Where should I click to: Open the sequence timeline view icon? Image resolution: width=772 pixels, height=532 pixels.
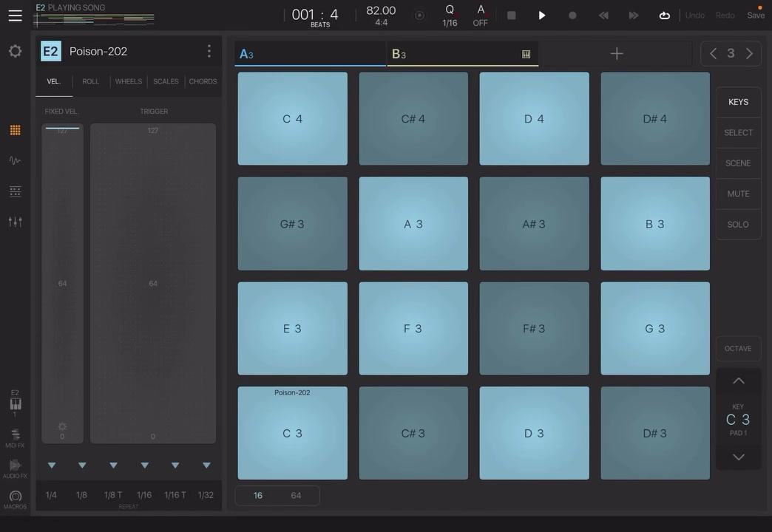(16, 191)
